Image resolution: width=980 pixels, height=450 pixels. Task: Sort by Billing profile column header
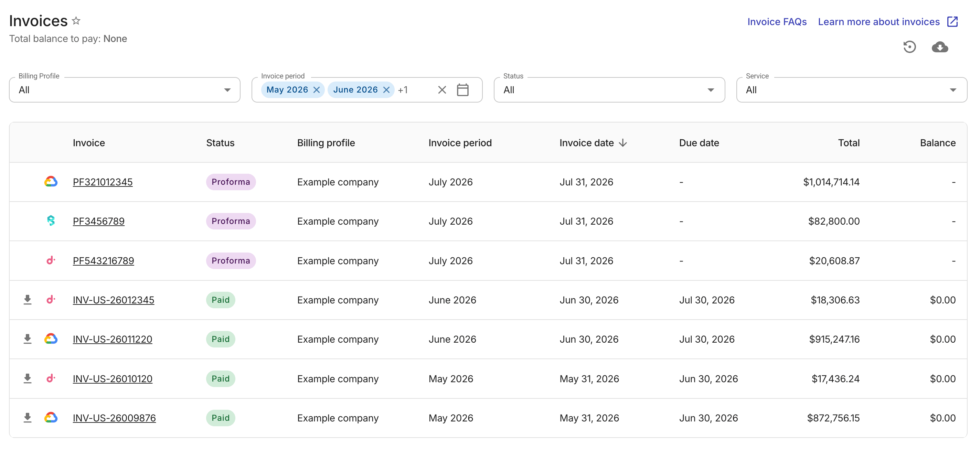point(326,143)
